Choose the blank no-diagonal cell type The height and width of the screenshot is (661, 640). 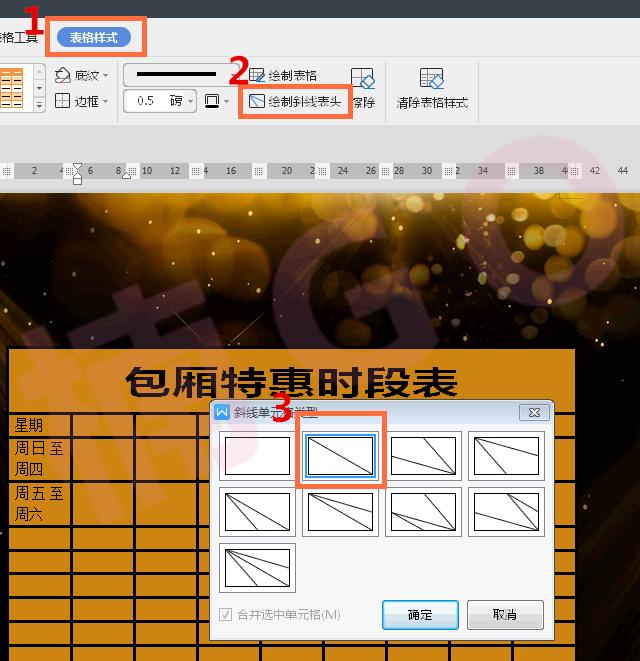[x=257, y=456]
